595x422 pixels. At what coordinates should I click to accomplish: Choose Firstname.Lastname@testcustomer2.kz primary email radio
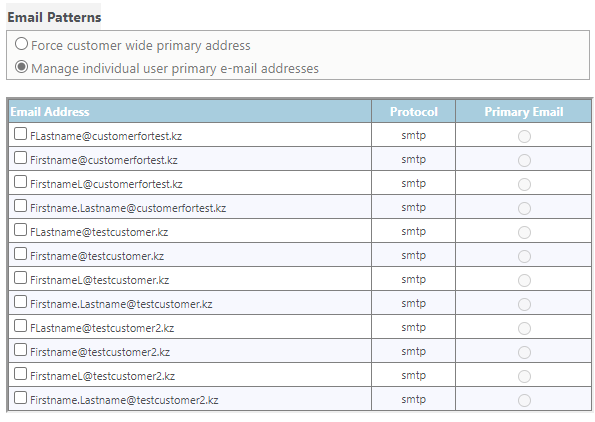tap(524, 400)
